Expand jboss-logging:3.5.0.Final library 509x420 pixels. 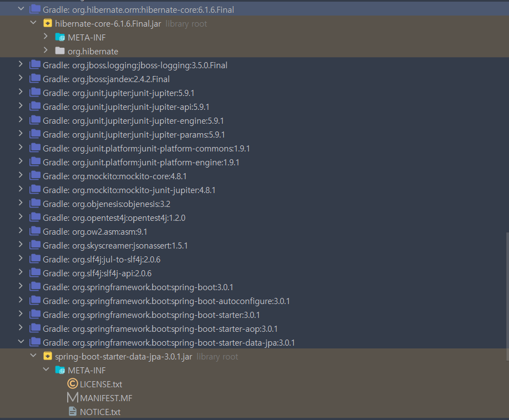[21, 64]
